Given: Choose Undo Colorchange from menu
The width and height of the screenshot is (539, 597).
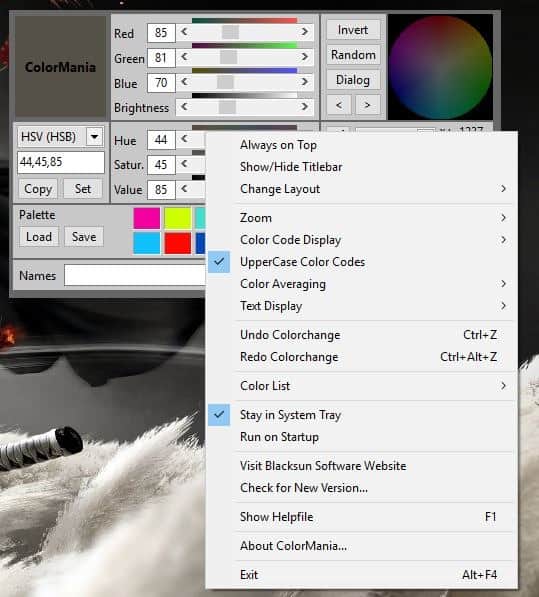Looking at the screenshot, I should [x=361, y=335].
